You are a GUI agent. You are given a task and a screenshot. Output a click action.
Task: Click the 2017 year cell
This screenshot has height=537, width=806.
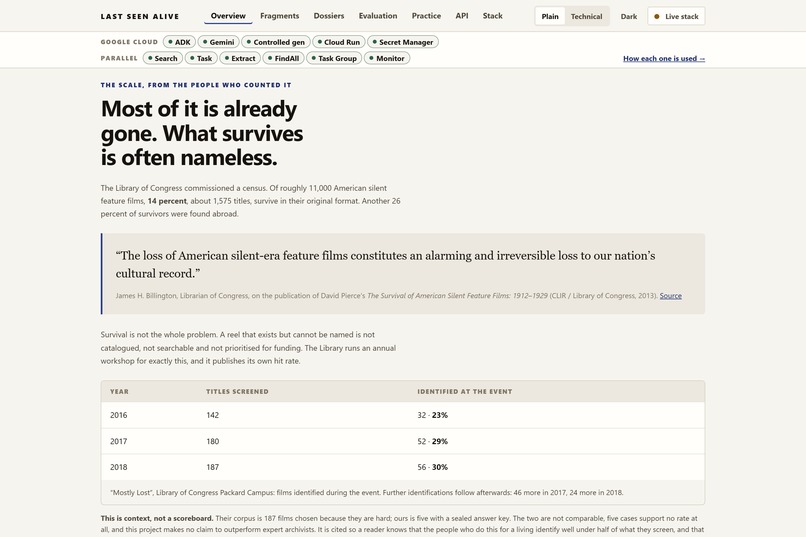coord(118,441)
